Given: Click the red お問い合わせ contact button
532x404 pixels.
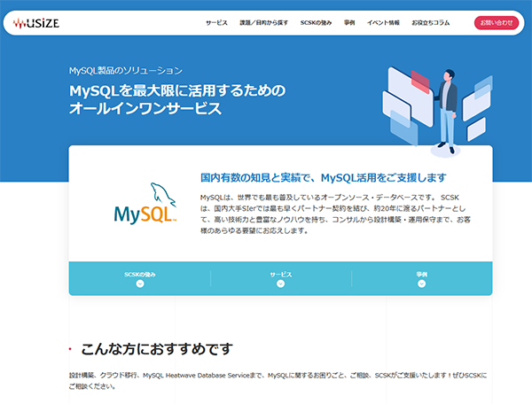Looking at the screenshot, I should (x=496, y=23).
